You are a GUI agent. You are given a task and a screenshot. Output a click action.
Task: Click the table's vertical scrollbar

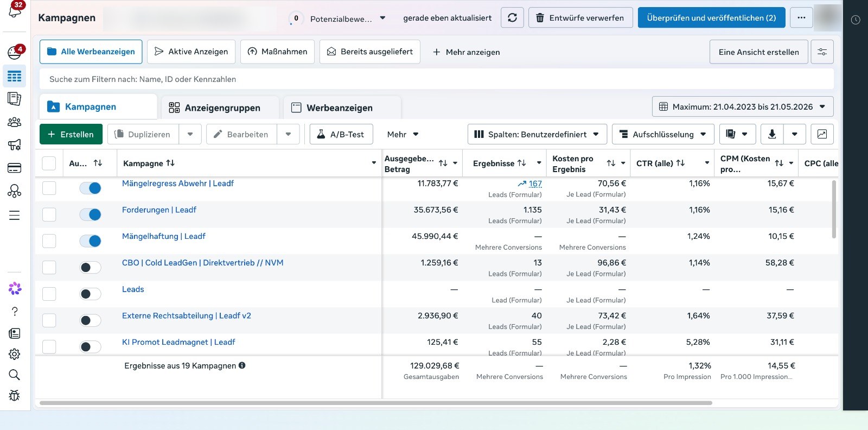click(x=834, y=209)
